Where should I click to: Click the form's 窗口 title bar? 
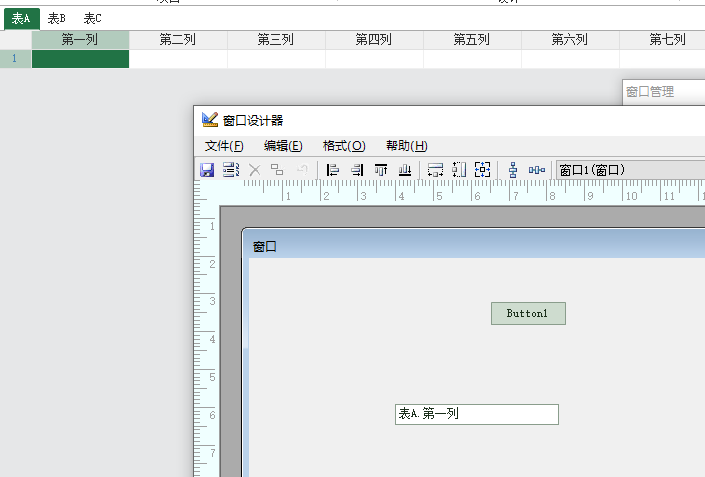473,246
